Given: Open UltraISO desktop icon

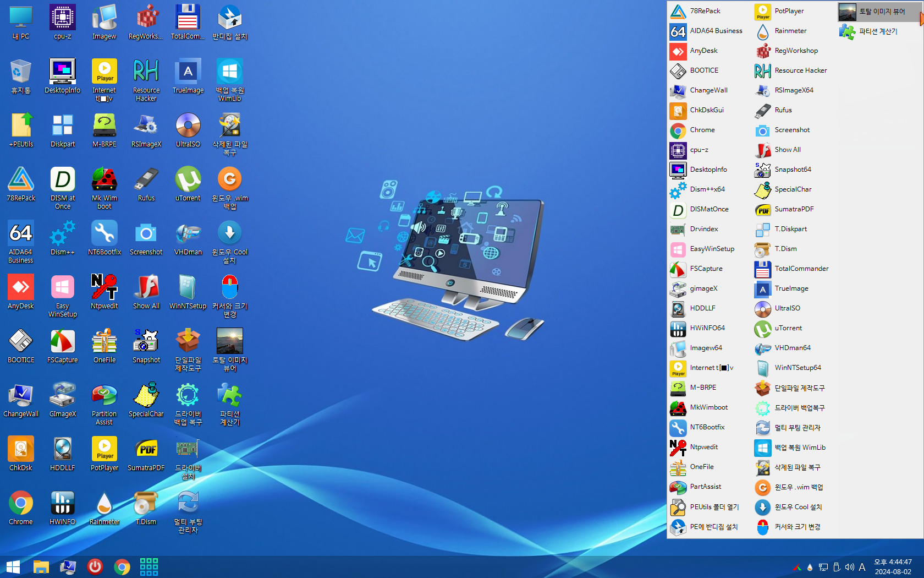Looking at the screenshot, I should coord(188,130).
